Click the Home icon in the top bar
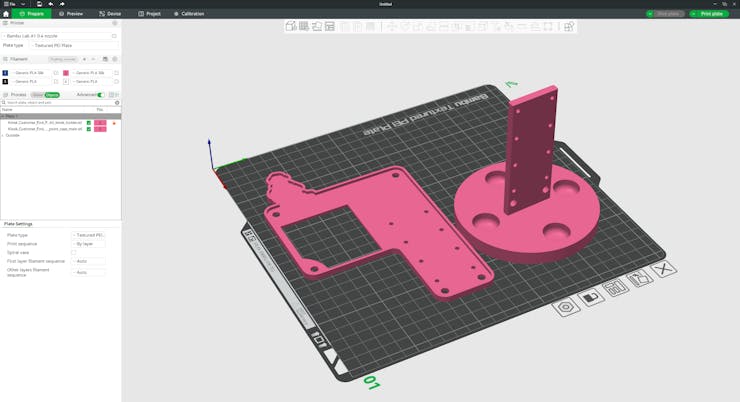 (6, 14)
